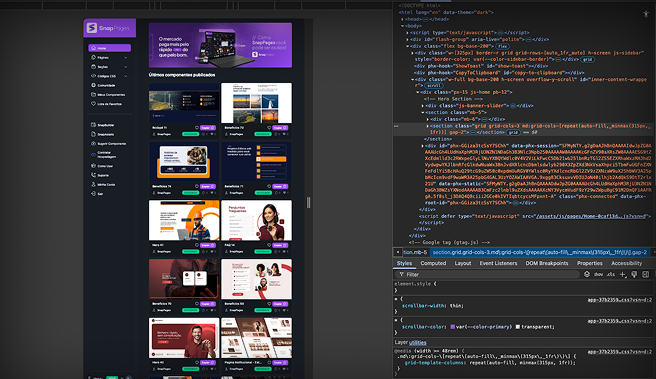Click the layers toggle icon next to Filter
Image resolution: width=656 pixels, height=379 pixels.
(587, 274)
